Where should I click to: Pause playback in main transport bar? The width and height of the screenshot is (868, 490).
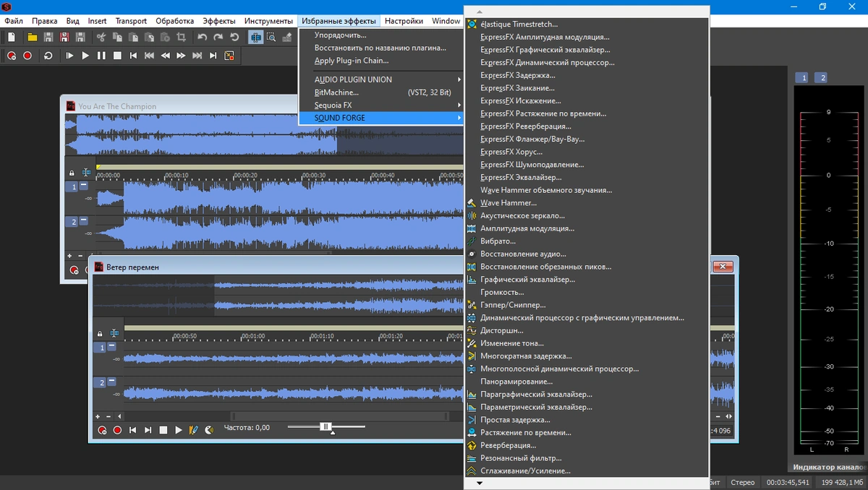101,56
